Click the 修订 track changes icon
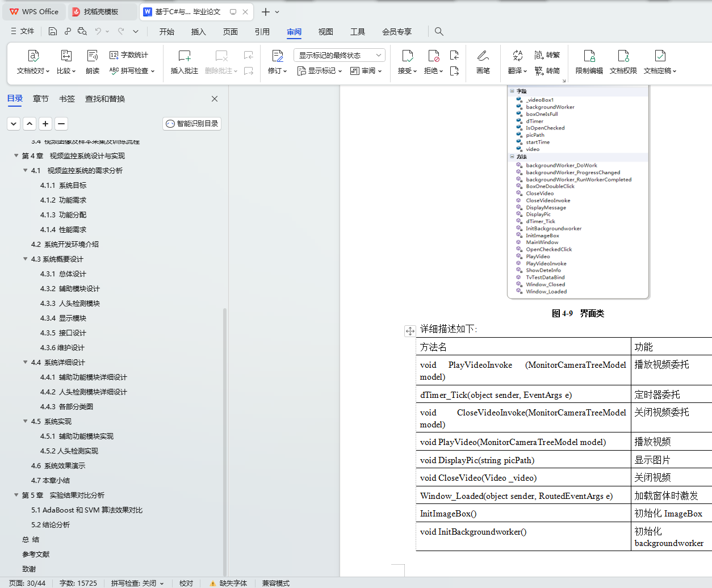Image resolution: width=712 pixels, height=588 pixels. click(x=278, y=56)
